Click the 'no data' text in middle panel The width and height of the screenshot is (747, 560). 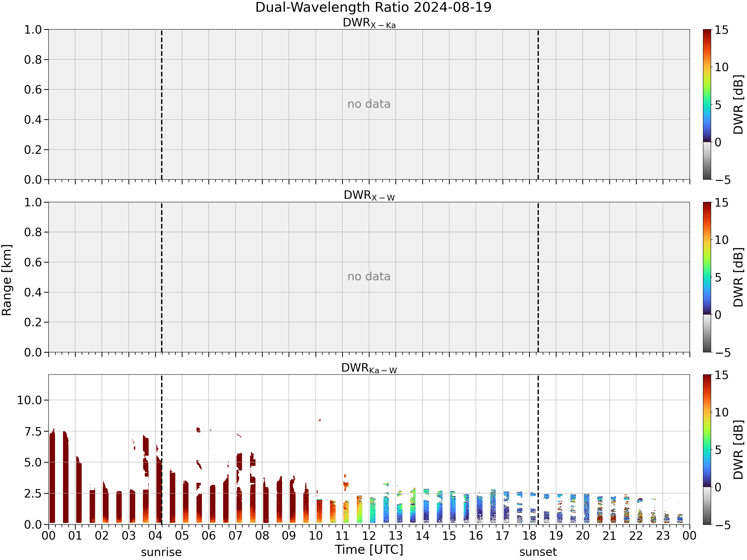pos(369,277)
